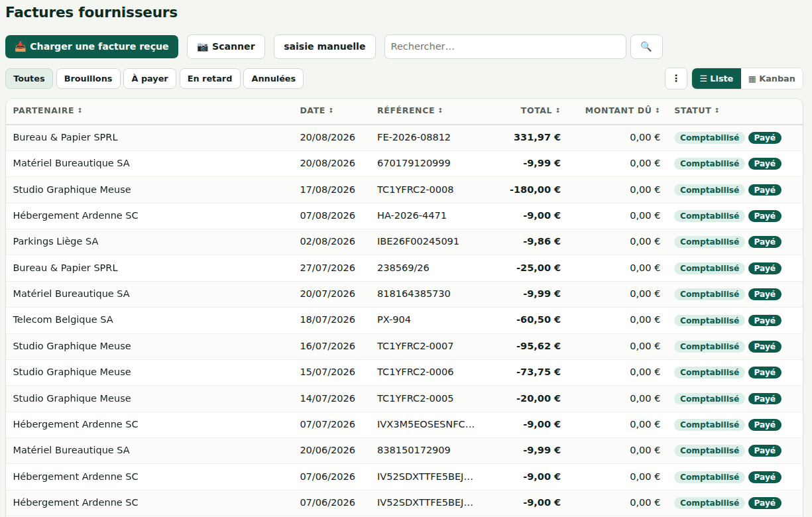Click Matériel Bureautique SA on 20/06/2026 row
This screenshot has height=517, width=812.
click(x=72, y=450)
